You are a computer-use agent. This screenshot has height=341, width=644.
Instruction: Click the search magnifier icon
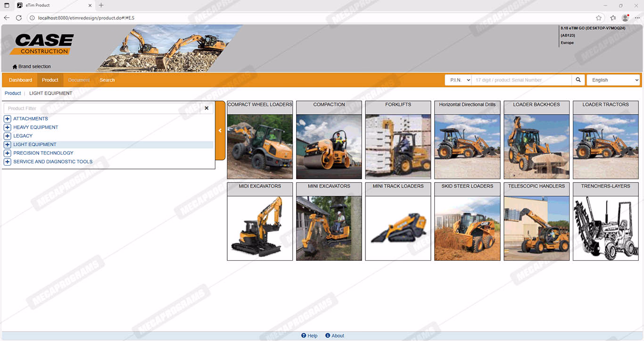coord(578,80)
